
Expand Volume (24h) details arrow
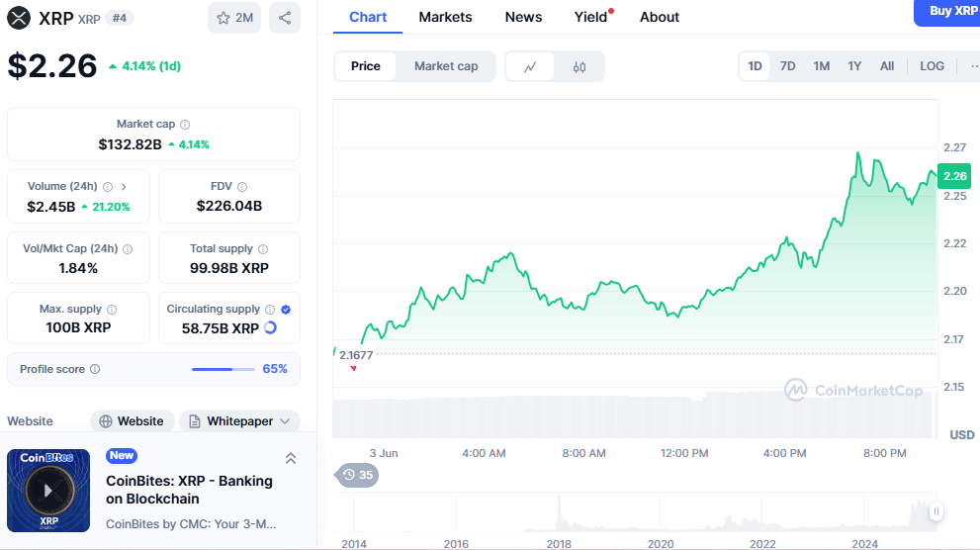click(x=124, y=187)
